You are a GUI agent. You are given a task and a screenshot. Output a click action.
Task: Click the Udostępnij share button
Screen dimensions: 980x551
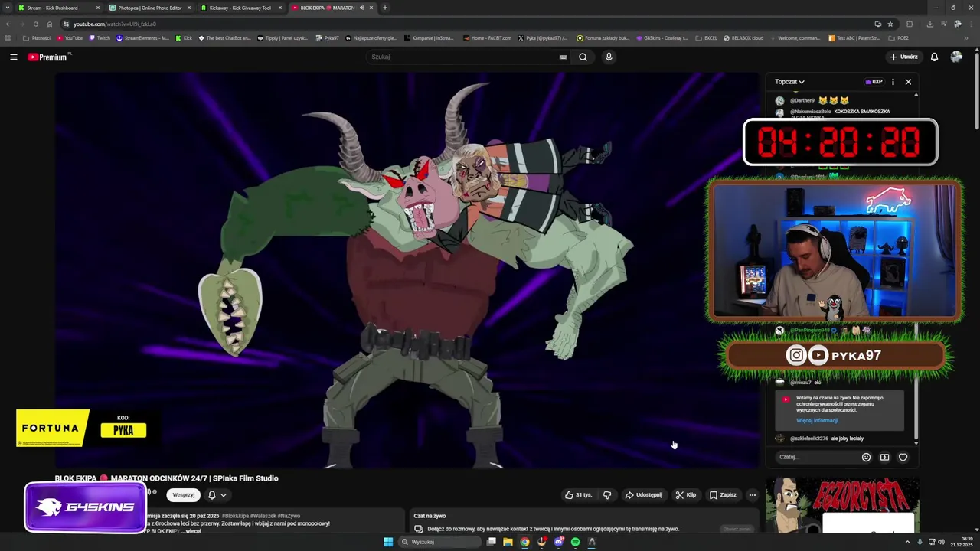pos(643,494)
